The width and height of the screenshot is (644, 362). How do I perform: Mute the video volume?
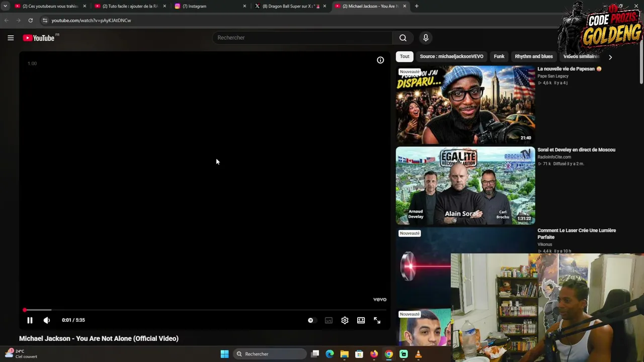[x=47, y=320]
